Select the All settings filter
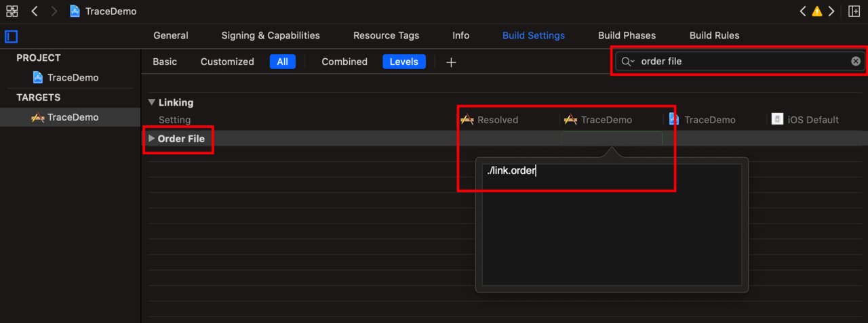Image resolution: width=868 pixels, height=323 pixels. [282, 62]
